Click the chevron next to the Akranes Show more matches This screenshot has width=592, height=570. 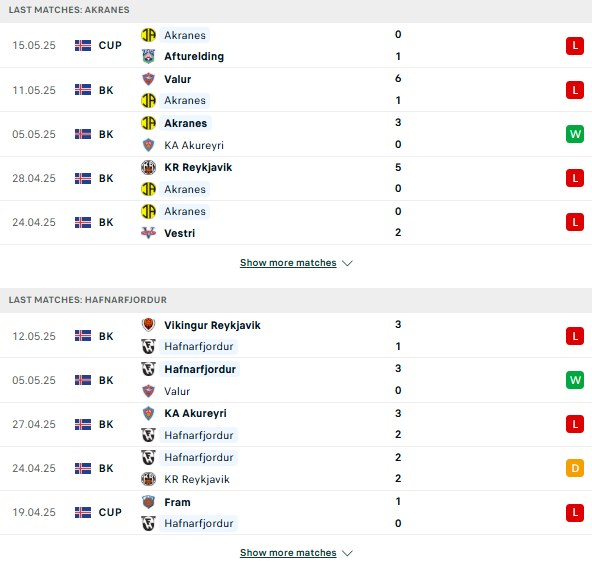tap(347, 263)
